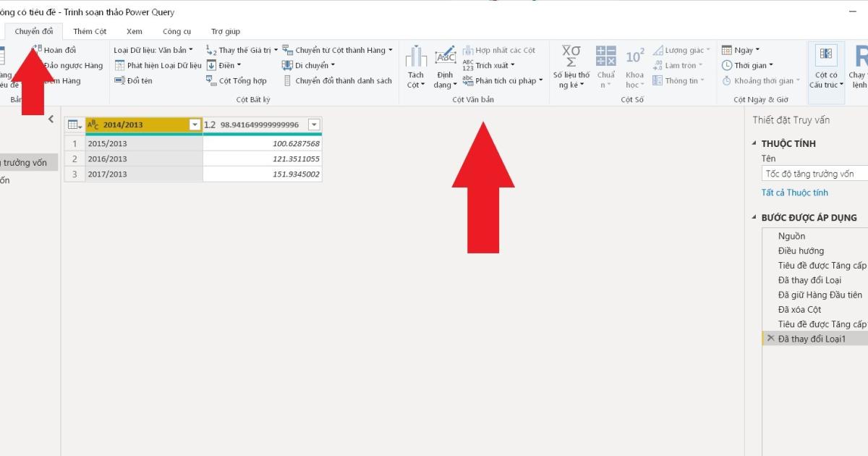Select row number 2 in the grid
Screen dimensions: 868x456
[x=75, y=159]
